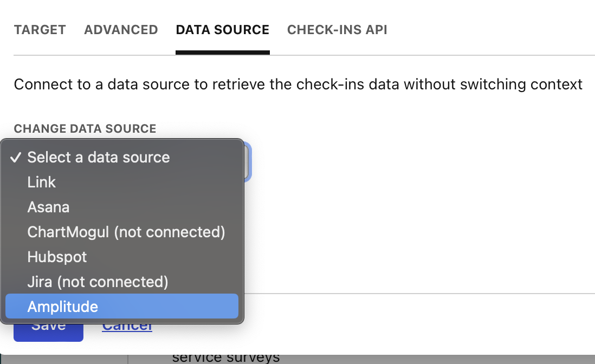Image resolution: width=595 pixels, height=364 pixels.
Task: Open the ADVANCED tab
Action: click(121, 30)
